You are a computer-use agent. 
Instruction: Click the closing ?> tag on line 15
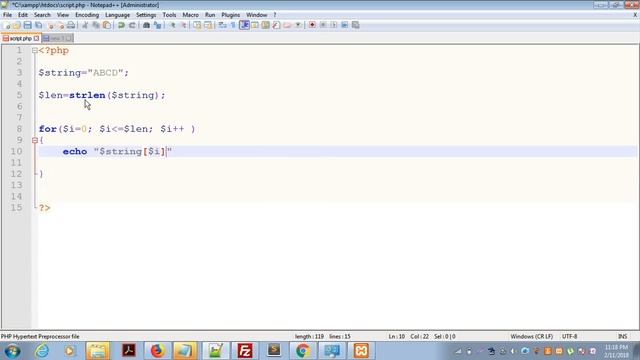click(x=44, y=208)
